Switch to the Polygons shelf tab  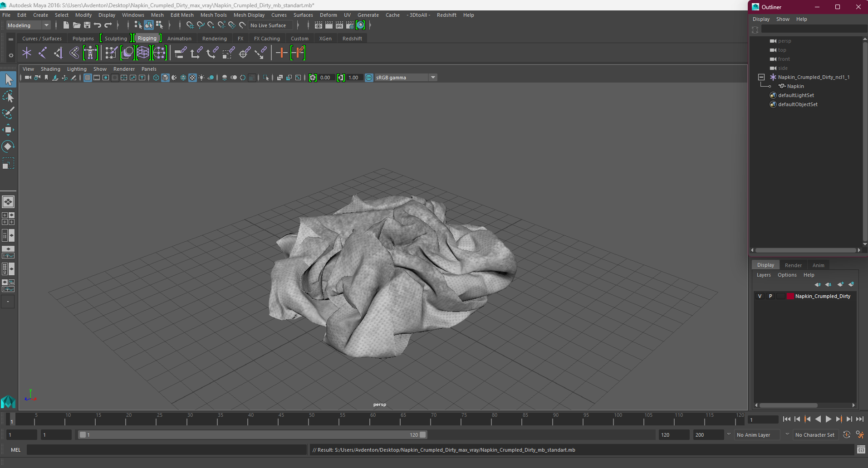click(83, 39)
